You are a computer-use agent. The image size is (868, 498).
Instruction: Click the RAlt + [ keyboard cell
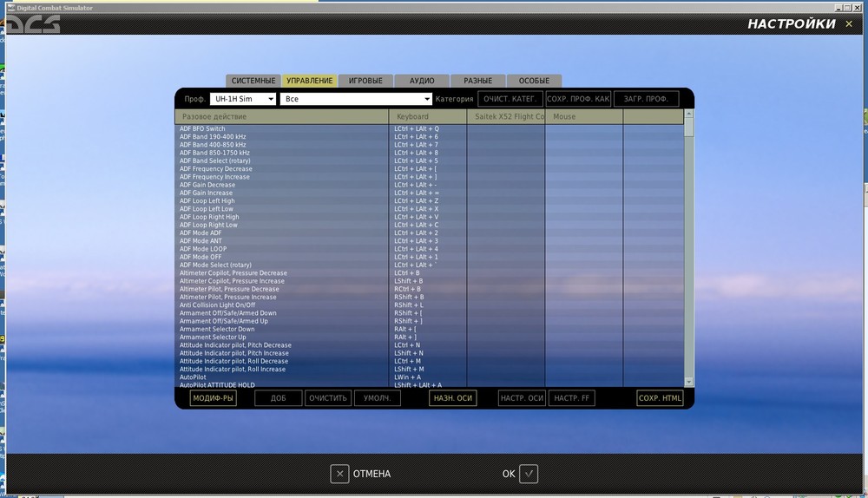click(x=428, y=329)
